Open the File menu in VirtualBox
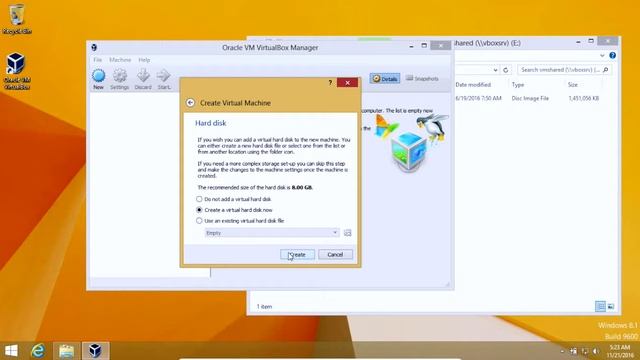The width and height of the screenshot is (640, 360). click(98, 60)
